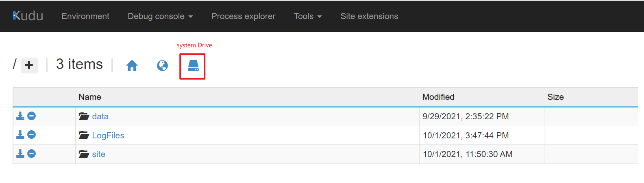Download the data folder
The height and width of the screenshot is (183, 644).
[x=20, y=116]
